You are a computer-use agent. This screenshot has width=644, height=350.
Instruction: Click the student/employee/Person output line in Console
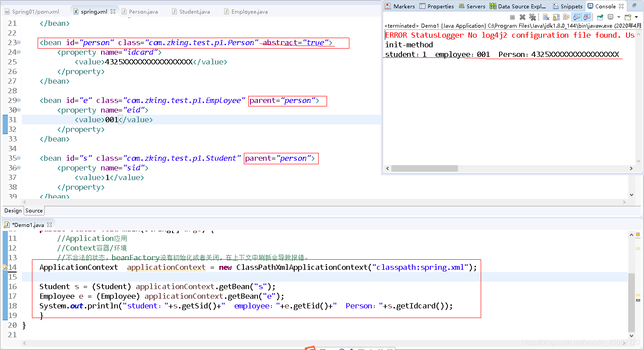click(x=502, y=54)
